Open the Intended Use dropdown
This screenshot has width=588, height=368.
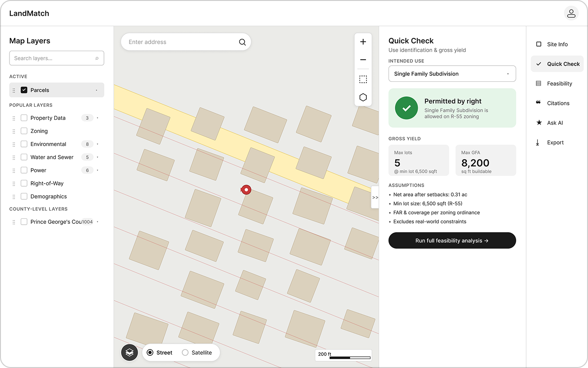coord(452,74)
